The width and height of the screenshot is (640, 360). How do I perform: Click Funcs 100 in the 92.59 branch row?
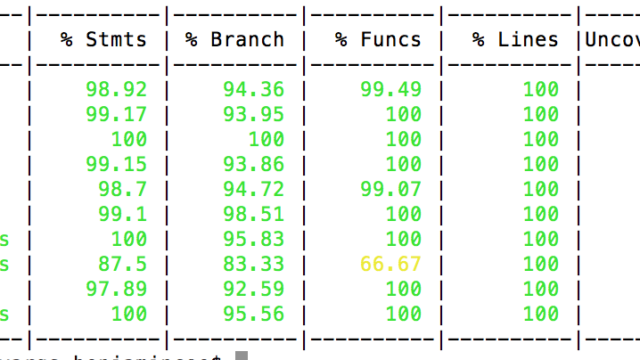pyautogui.click(x=403, y=289)
